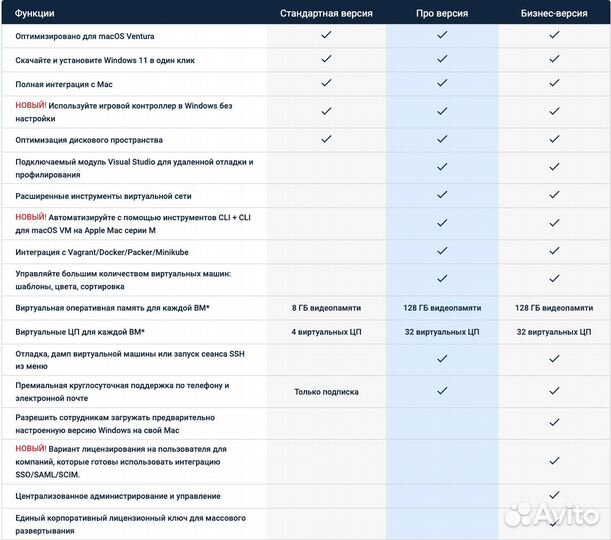The width and height of the screenshot is (611, 540).
Task: Click Standard checkmark for macOS Ventura optimization
Action: (x=326, y=34)
